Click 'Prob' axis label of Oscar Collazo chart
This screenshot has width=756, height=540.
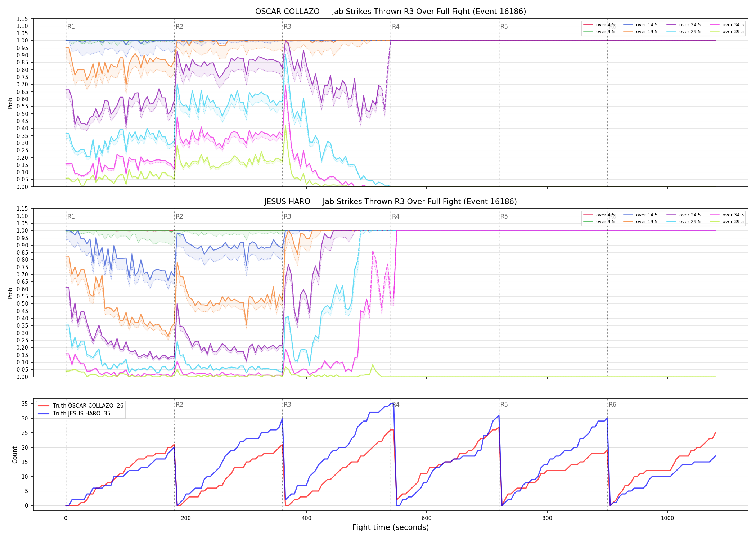coord(10,103)
